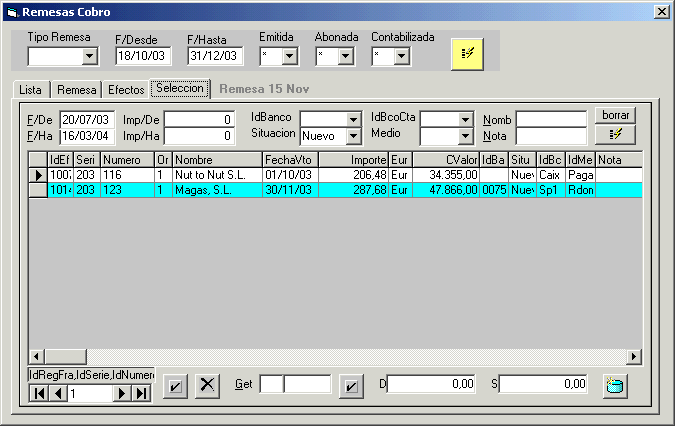Go to the first record in navigator
Screen dimensions: 675x426
tap(39, 394)
